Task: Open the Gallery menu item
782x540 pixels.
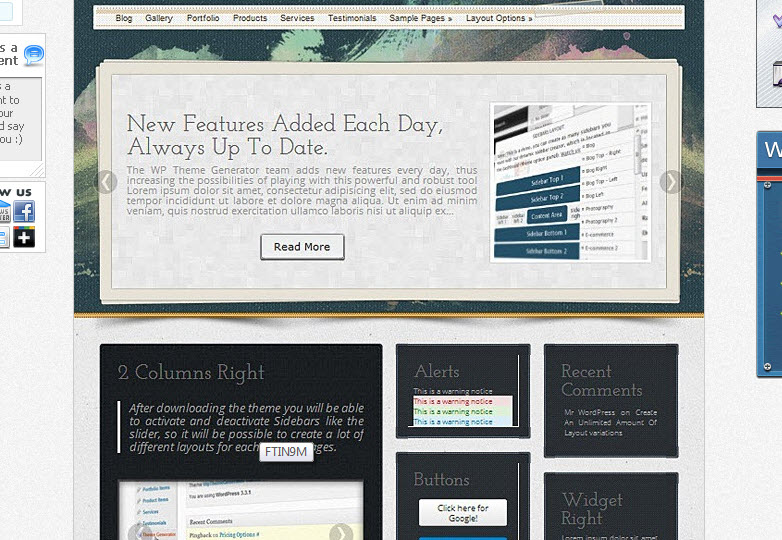Action: click(x=159, y=18)
